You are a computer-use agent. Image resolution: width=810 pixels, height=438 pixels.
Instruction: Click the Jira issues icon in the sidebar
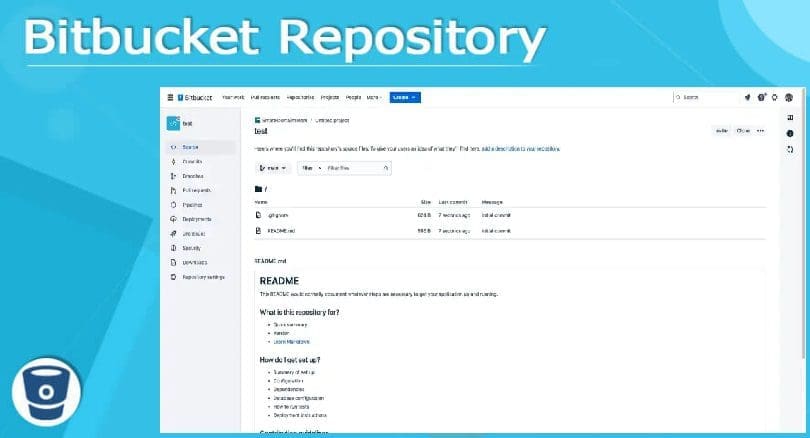tap(174, 234)
